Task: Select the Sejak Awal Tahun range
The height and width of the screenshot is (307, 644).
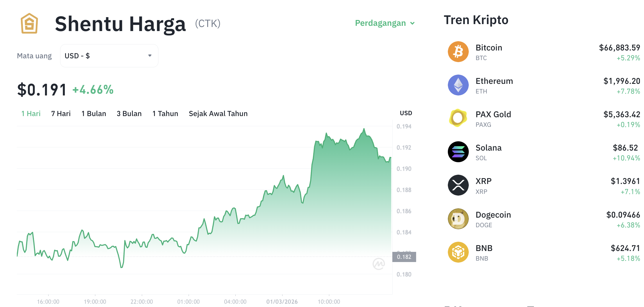Action: (218, 113)
